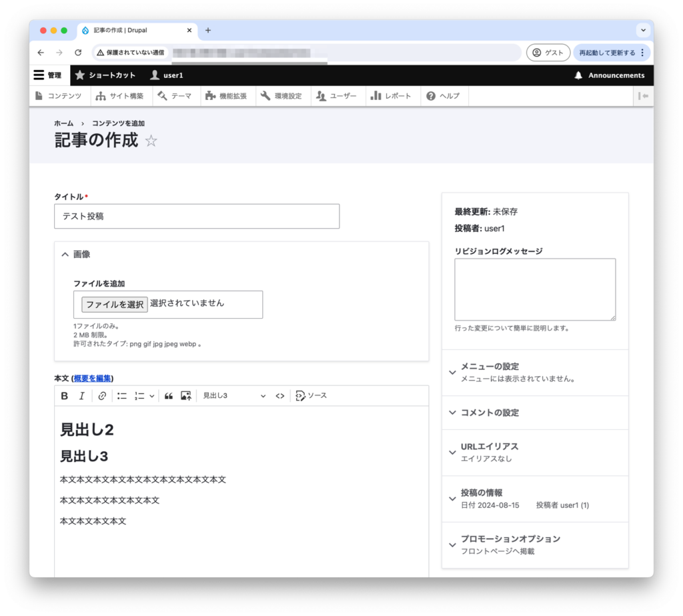Open the 見出し3 heading style dropdown
The width and height of the screenshot is (683, 616).
[x=234, y=396]
